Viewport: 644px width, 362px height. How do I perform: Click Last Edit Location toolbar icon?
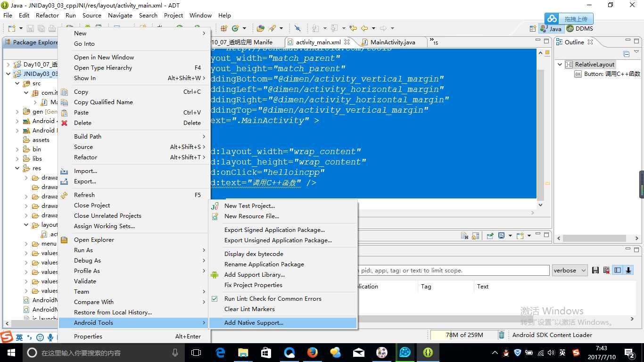pyautogui.click(x=353, y=28)
